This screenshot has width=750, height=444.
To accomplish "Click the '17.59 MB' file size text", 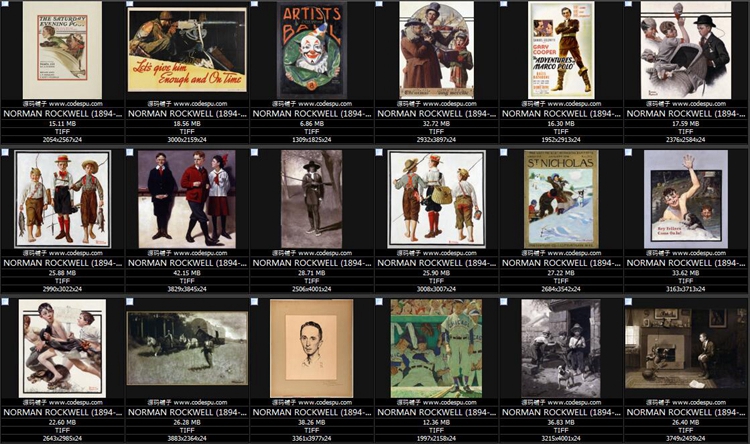I will coord(685,123).
